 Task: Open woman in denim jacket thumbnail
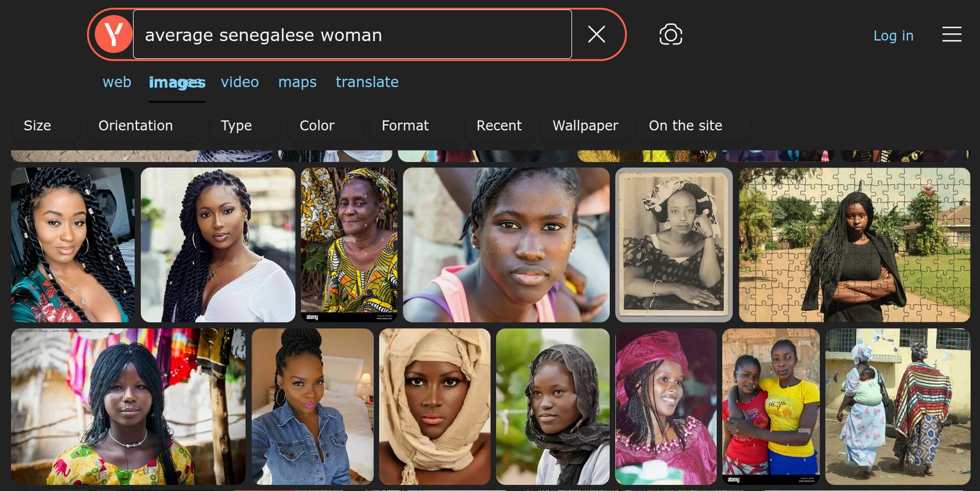click(x=313, y=407)
